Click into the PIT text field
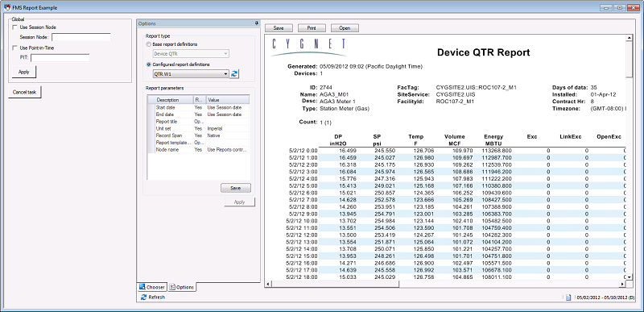644x312 pixels. click(x=60, y=58)
